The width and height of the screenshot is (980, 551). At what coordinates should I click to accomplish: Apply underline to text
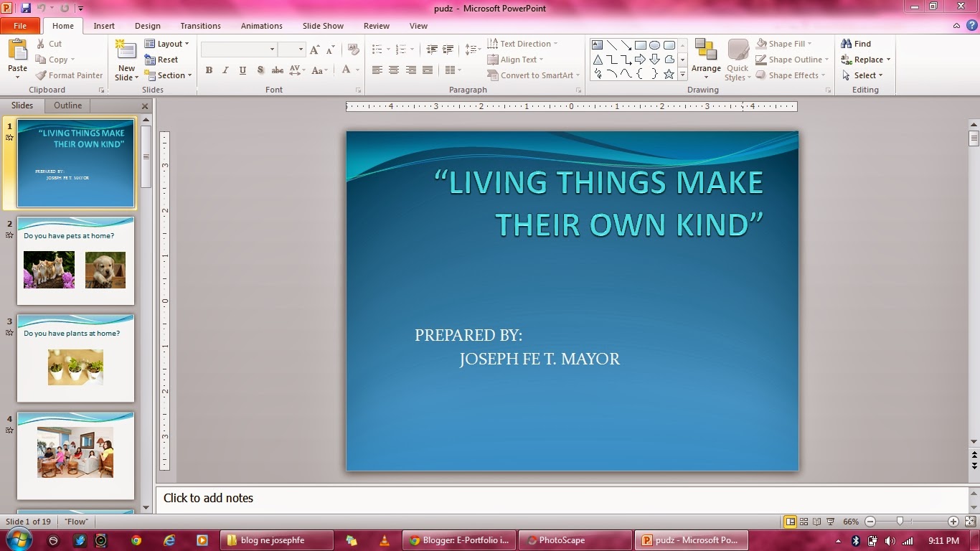coord(242,70)
